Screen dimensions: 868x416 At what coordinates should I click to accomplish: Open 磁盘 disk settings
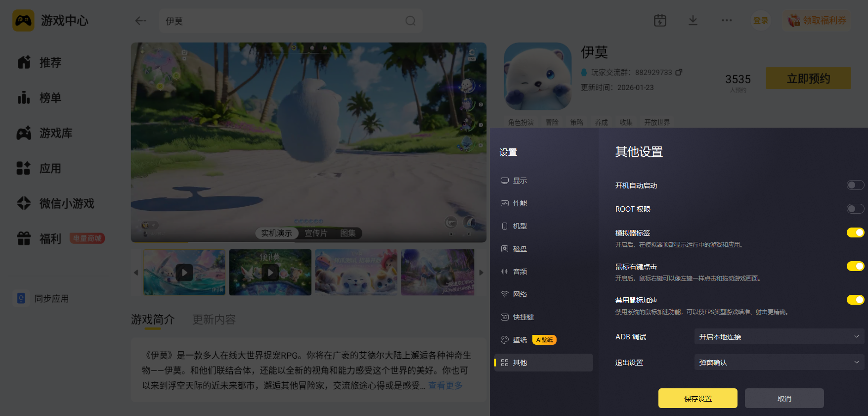pos(544,249)
